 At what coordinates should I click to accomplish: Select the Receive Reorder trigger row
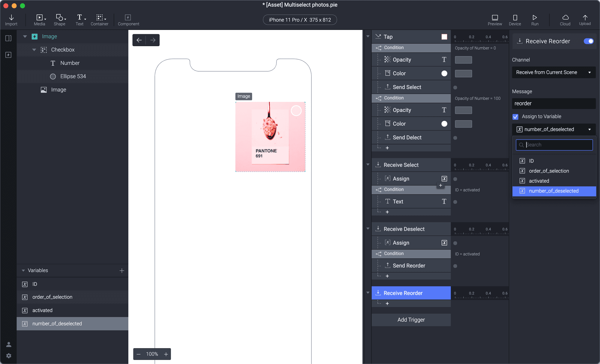(x=411, y=293)
